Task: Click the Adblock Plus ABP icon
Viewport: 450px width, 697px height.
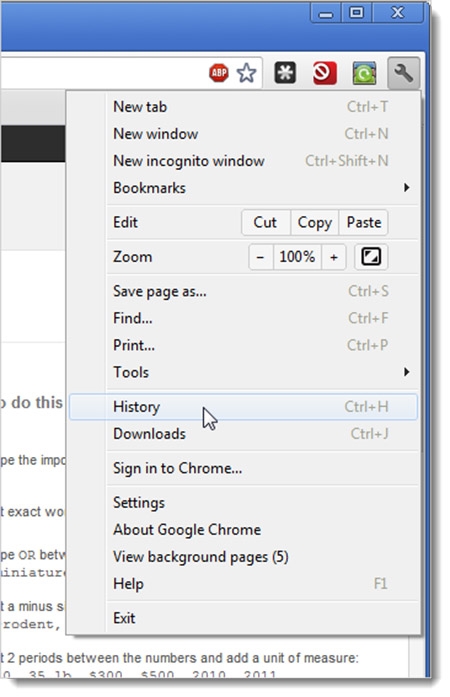Action: 219,73
